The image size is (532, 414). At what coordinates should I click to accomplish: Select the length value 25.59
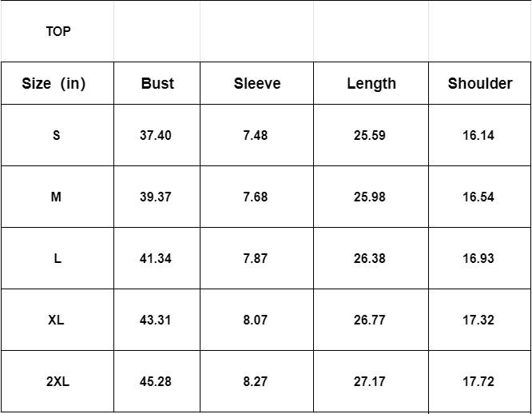pyautogui.click(x=370, y=135)
